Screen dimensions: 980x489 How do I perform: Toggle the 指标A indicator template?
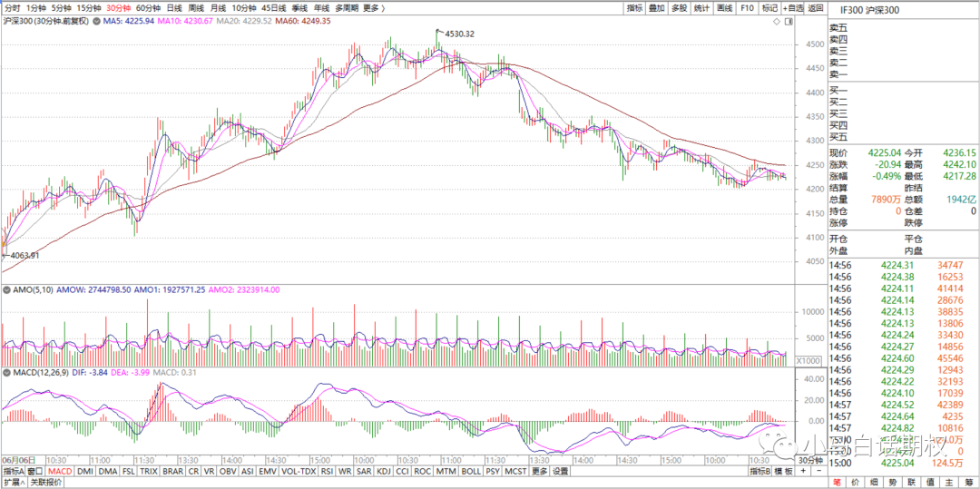(x=13, y=471)
